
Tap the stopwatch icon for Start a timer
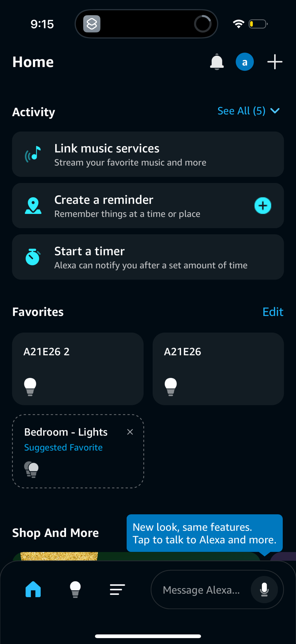pyautogui.click(x=33, y=257)
